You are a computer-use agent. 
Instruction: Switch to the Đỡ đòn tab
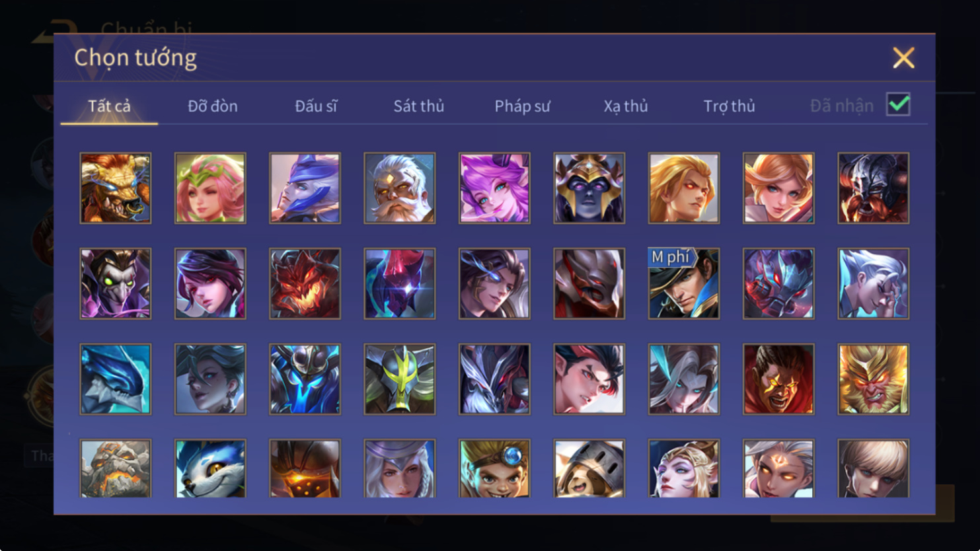(213, 106)
